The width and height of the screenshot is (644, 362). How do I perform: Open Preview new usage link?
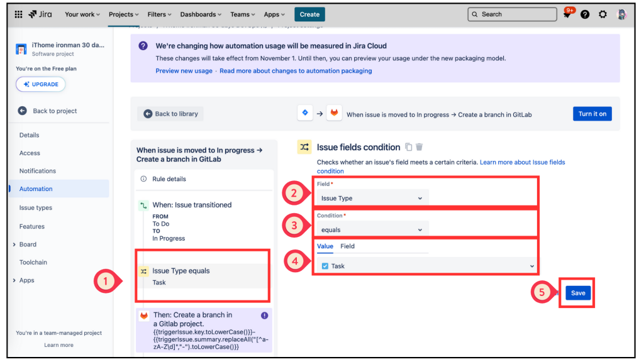(x=184, y=70)
